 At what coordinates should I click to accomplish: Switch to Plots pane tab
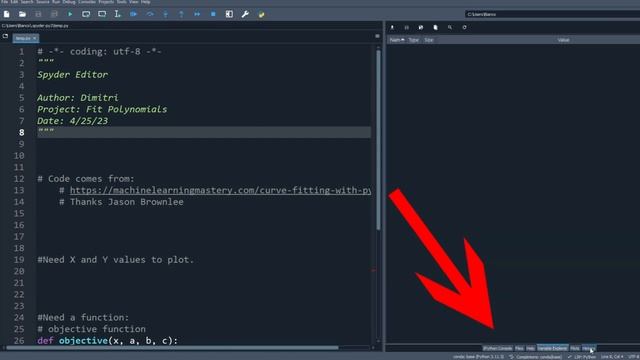click(575, 348)
